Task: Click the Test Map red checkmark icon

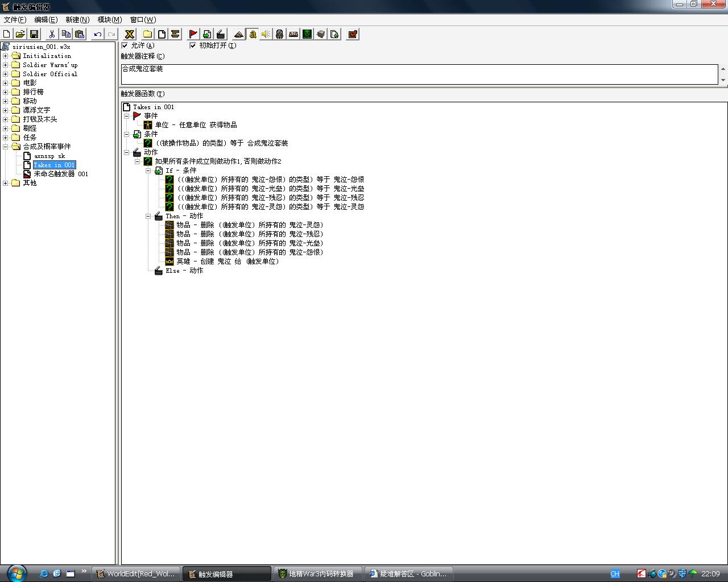Action: click(353, 34)
